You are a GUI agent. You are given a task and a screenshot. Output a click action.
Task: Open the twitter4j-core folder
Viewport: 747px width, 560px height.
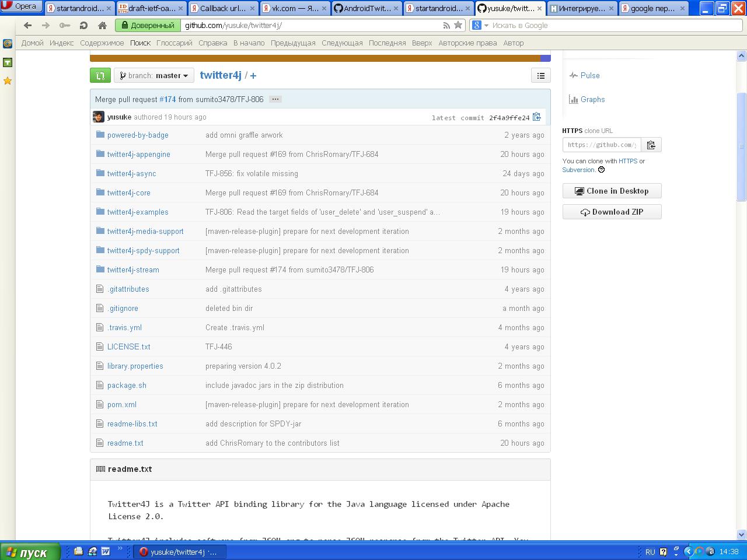point(129,192)
